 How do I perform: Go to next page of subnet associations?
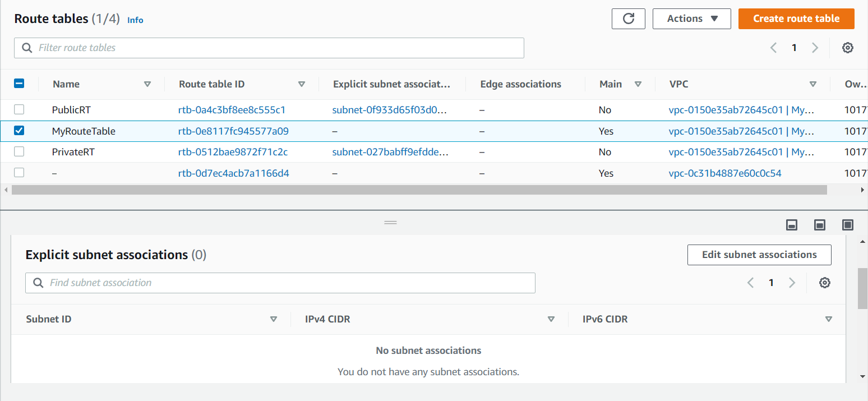pyautogui.click(x=792, y=283)
